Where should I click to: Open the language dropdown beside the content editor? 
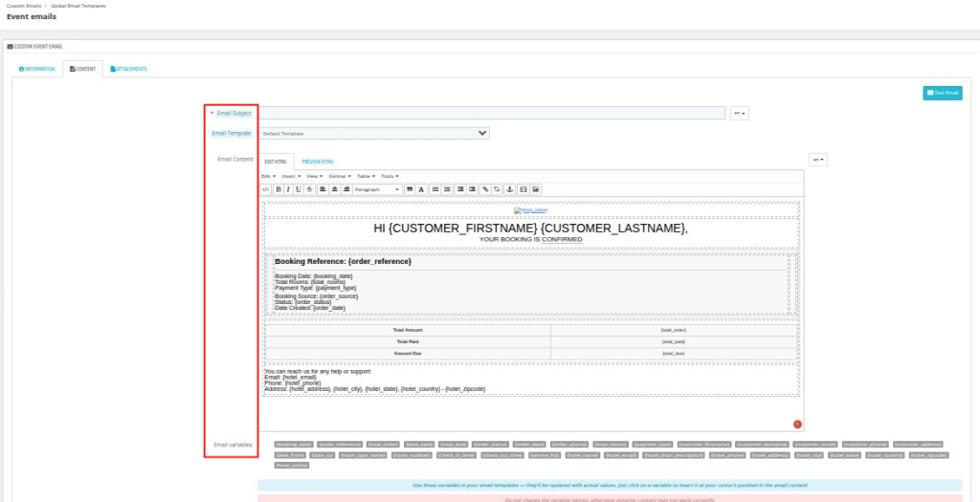[x=817, y=160]
